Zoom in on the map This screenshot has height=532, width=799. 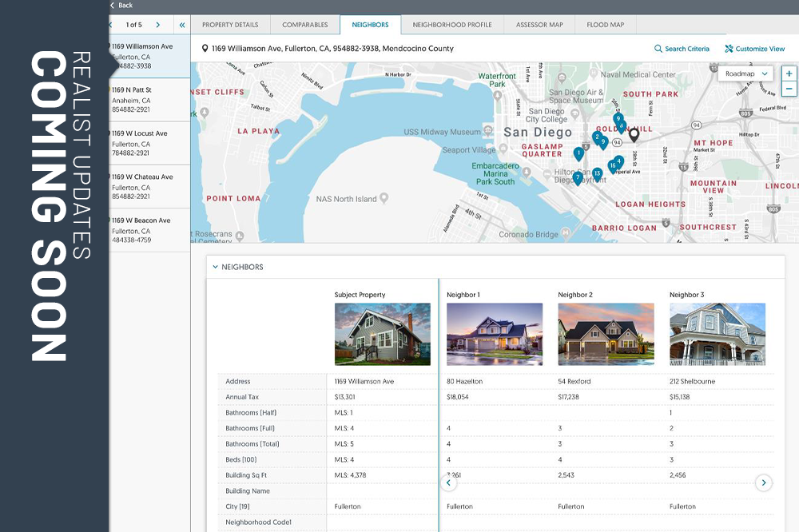click(x=789, y=73)
